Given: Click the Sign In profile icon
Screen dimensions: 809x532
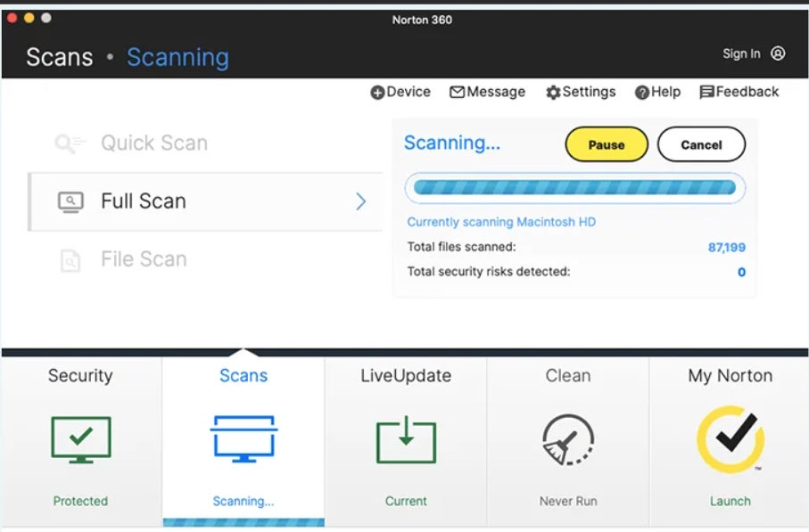Looking at the screenshot, I should (778, 53).
